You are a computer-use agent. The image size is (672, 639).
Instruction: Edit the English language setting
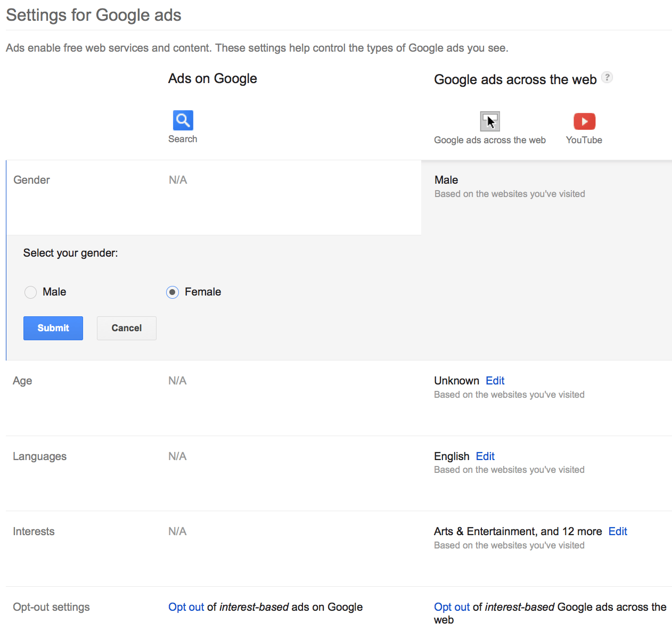click(x=485, y=456)
